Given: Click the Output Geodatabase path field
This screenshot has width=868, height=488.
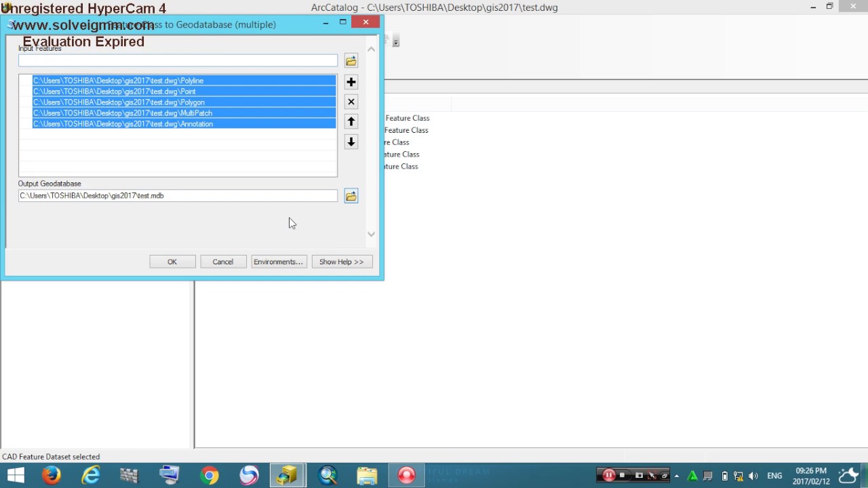Looking at the screenshot, I should coord(178,196).
